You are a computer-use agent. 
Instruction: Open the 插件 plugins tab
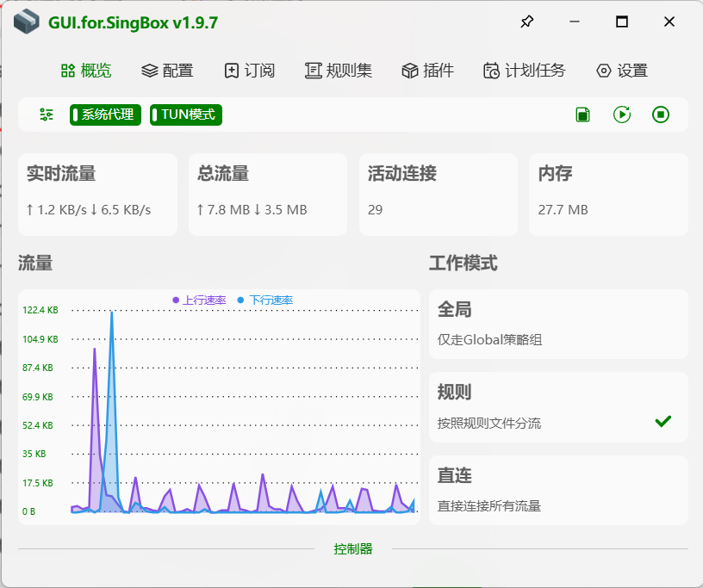point(427,71)
